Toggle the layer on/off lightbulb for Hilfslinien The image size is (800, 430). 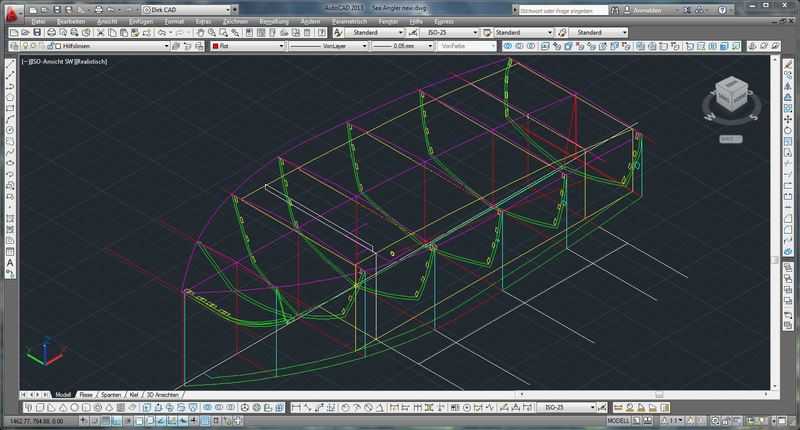pyautogui.click(x=26, y=46)
